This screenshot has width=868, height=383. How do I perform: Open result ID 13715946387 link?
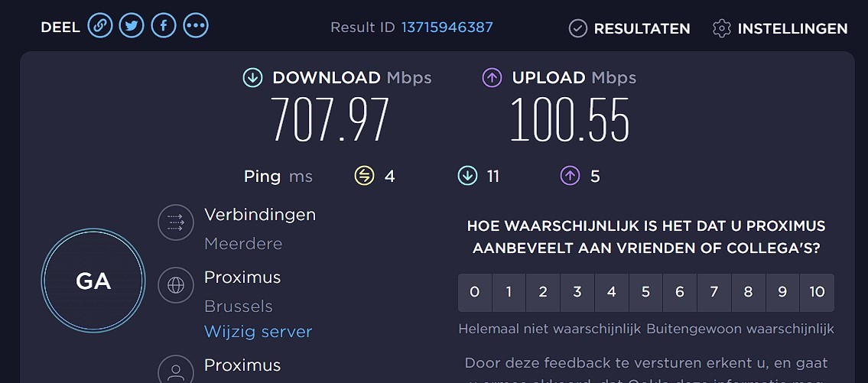coord(447,28)
